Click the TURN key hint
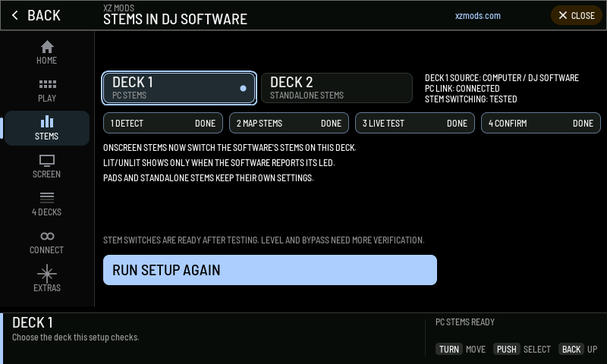Image resolution: width=607 pixels, height=364 pixels. click(449, 350)
